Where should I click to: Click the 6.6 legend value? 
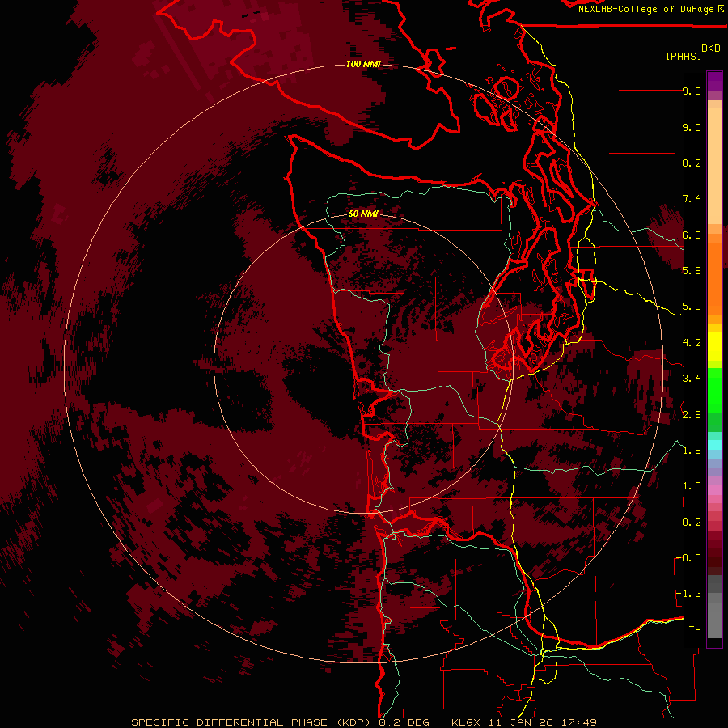point(692,235)
